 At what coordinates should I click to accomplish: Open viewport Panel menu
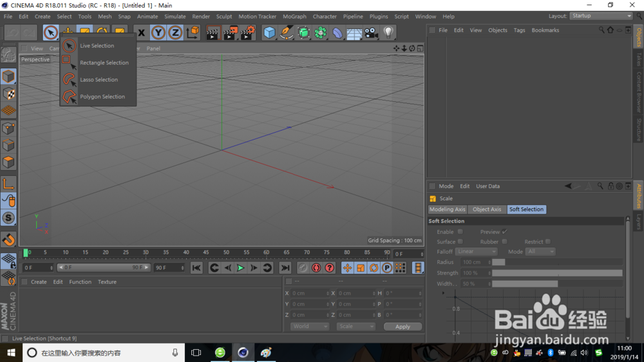point(153,48)
